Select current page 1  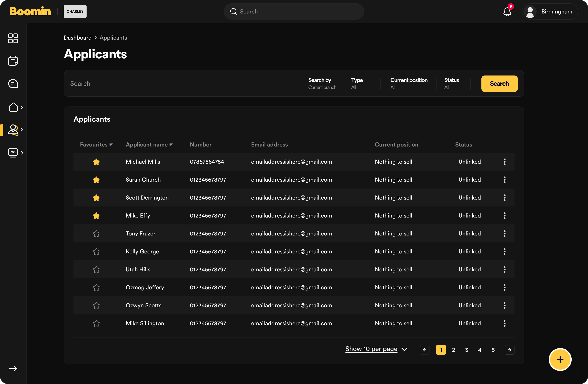tap(441, 350)
